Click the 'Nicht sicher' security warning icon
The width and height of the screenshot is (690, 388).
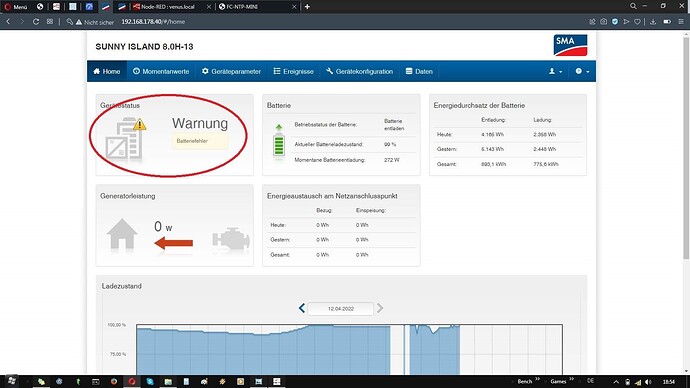pos(79,22)
